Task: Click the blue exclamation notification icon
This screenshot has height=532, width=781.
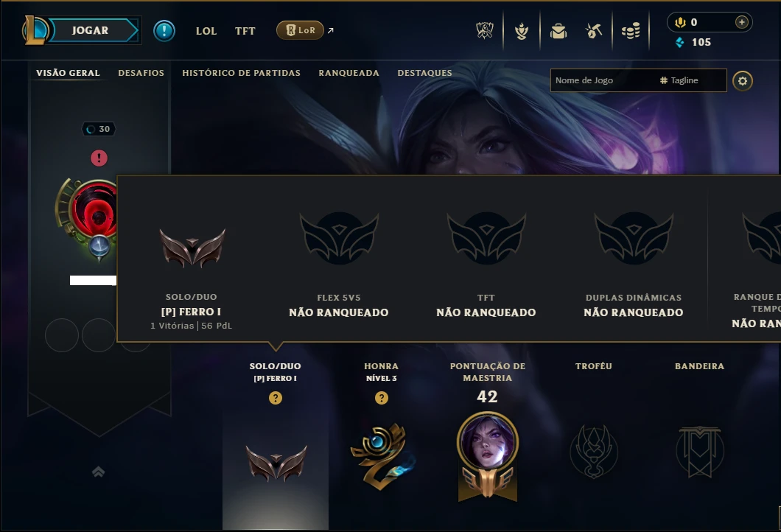Action: pyautogui.click(x=164, y=31)
